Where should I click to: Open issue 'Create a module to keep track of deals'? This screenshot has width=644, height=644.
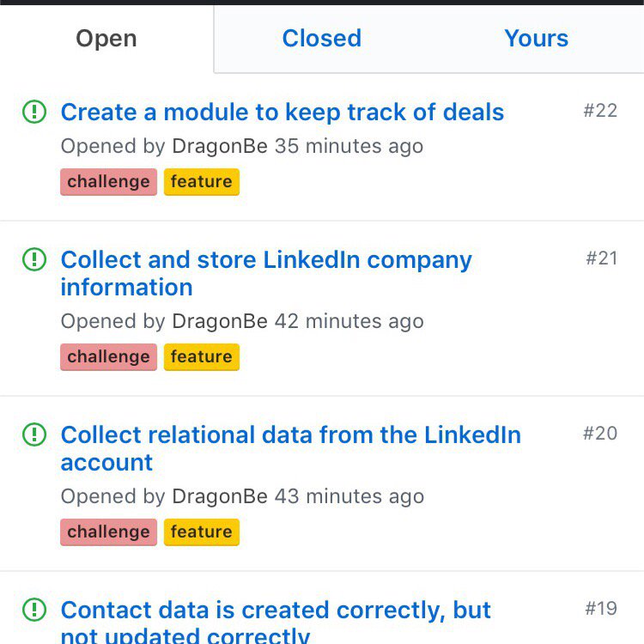click(x=282, y=112)
